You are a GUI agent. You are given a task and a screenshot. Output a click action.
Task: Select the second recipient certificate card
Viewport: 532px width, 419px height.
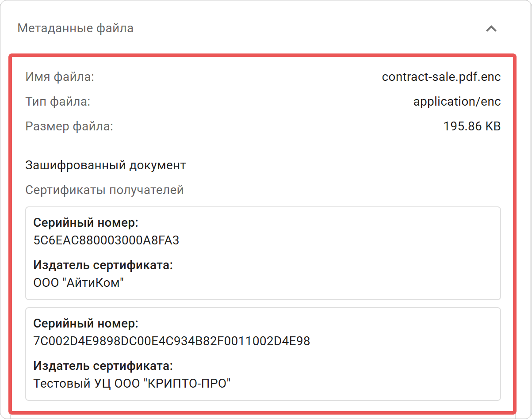[263, 352]
